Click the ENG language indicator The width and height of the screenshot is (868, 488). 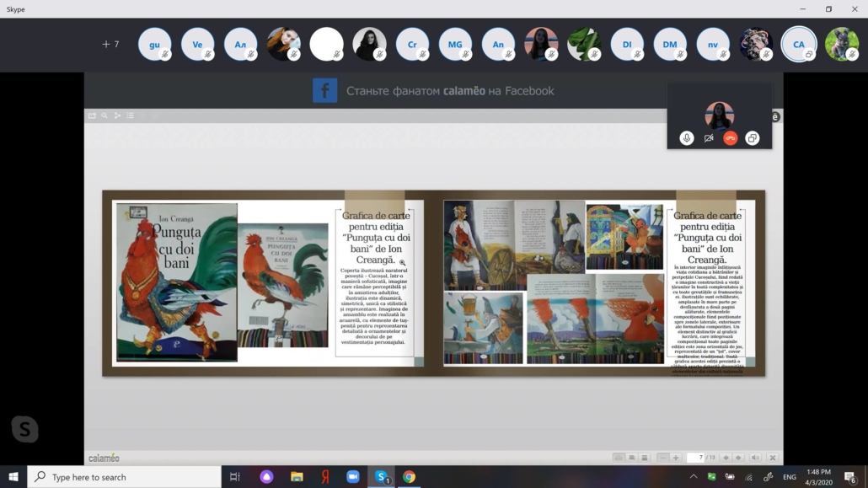point(790,477)
